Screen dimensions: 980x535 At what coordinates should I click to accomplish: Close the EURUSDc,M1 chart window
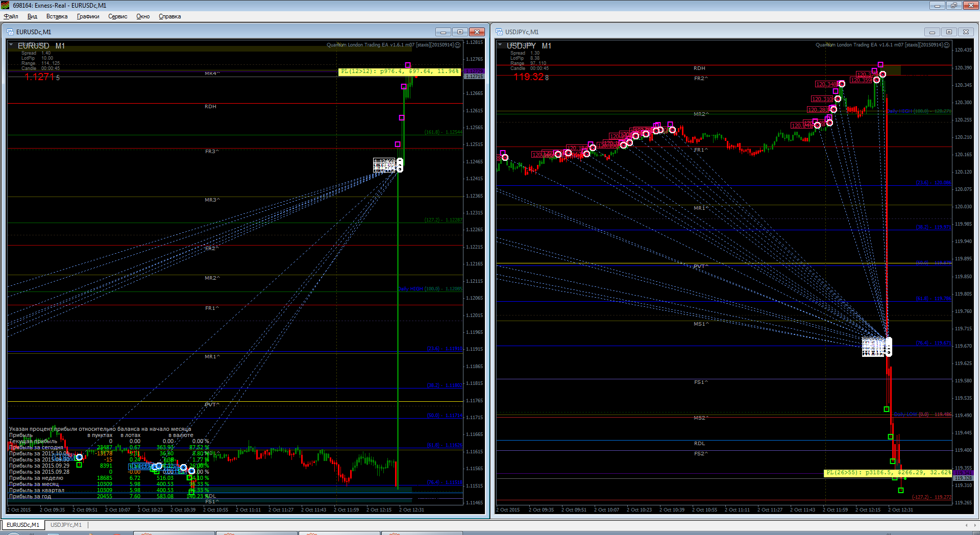click(477, 32)
